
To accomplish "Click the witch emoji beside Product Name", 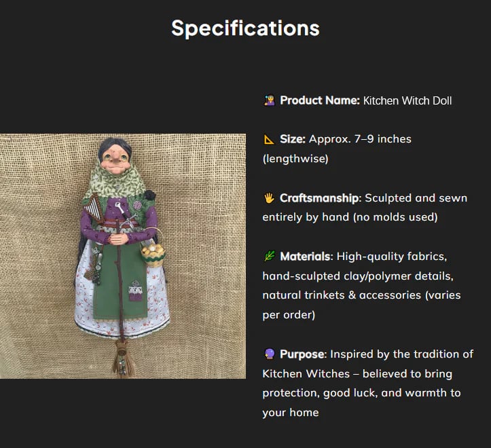I will tap(269, 100).
